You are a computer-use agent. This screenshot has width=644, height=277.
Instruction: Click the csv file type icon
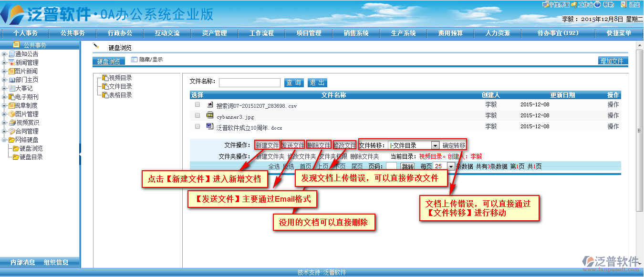(209, 104)
